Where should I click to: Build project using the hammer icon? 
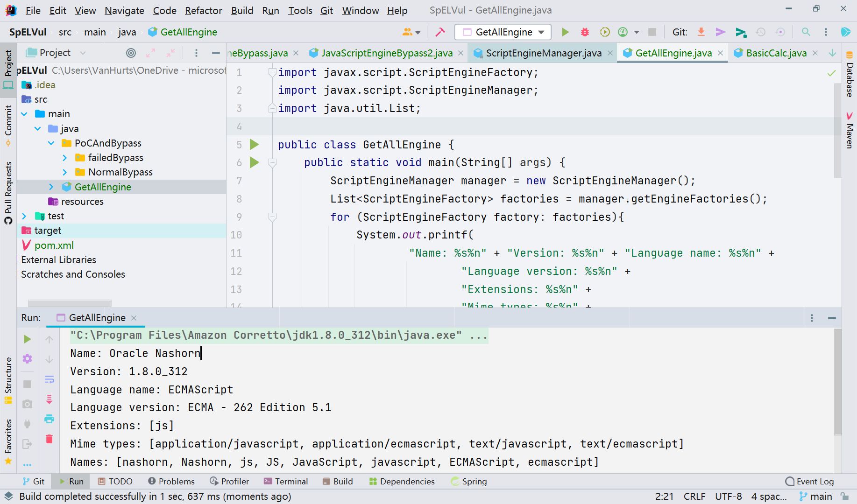tap(440, 32)
